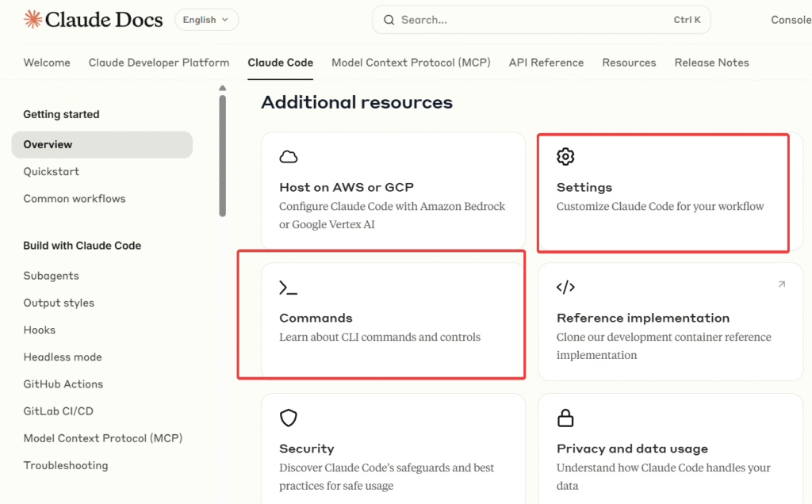The width and height of the screenshot is (812, 504).
Task: Click the code brackets icon for Reference implementation
Action: coord(565,288)
